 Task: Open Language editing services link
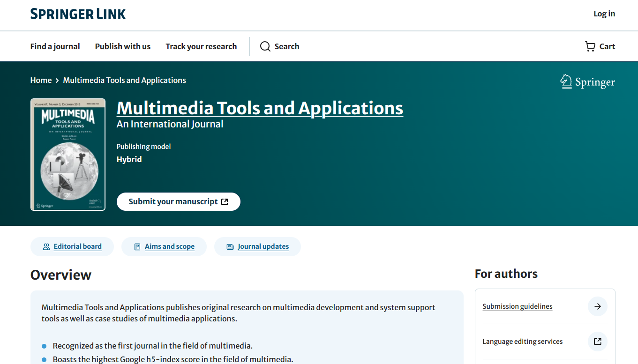click(523, 342)
